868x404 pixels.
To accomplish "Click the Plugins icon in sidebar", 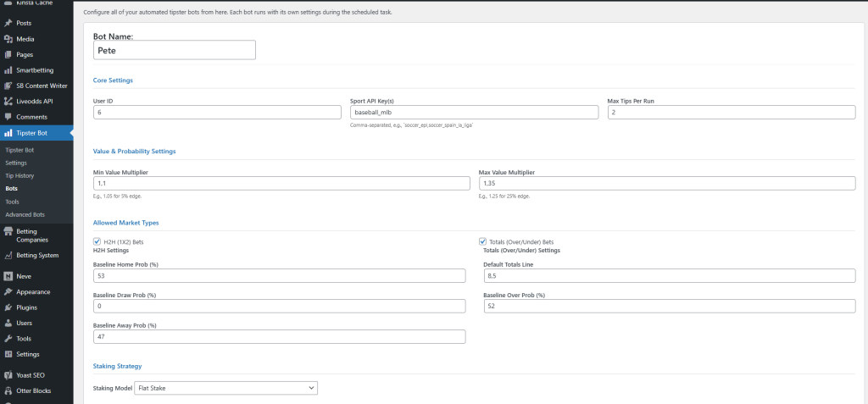I will tap(8, 307).
